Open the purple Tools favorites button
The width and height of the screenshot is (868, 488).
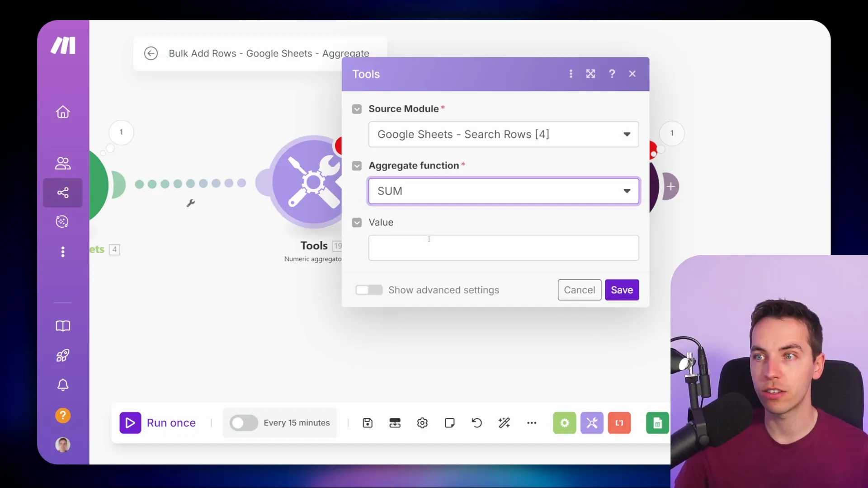592,423
